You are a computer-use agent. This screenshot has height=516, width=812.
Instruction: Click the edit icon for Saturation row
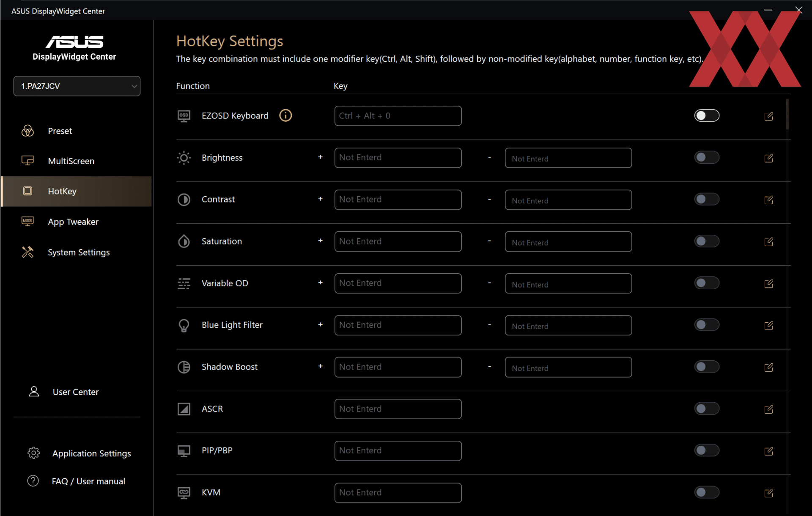pyautogui.click(x=768, y=242)
